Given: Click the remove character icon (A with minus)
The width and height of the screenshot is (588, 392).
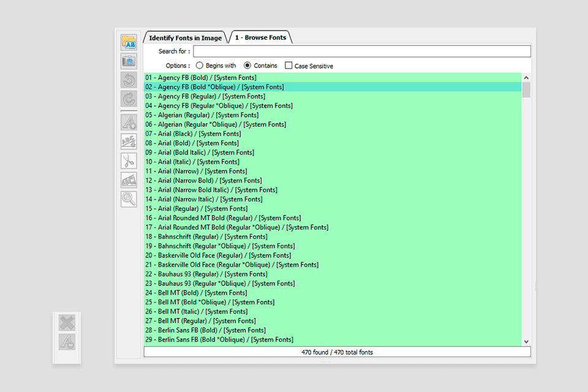Looking at the screenshot, I should pos(67,342).
